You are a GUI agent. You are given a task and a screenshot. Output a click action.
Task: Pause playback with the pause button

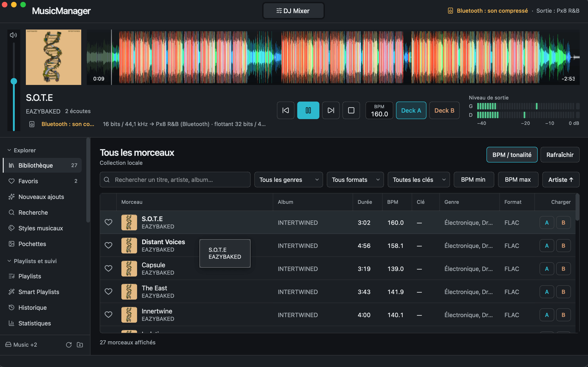pyautogui.click(x=308, y=110)
